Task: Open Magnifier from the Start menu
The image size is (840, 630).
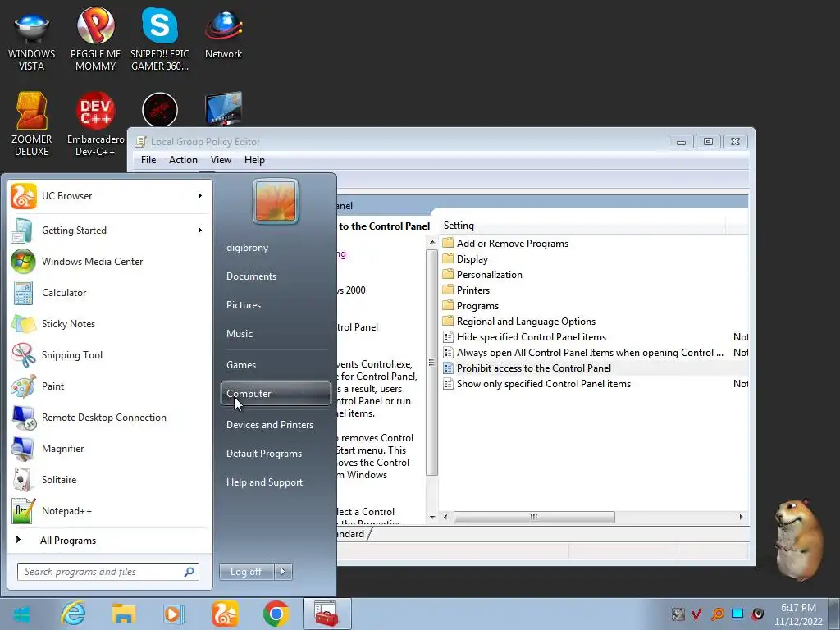Action: [x=110, y=449]
